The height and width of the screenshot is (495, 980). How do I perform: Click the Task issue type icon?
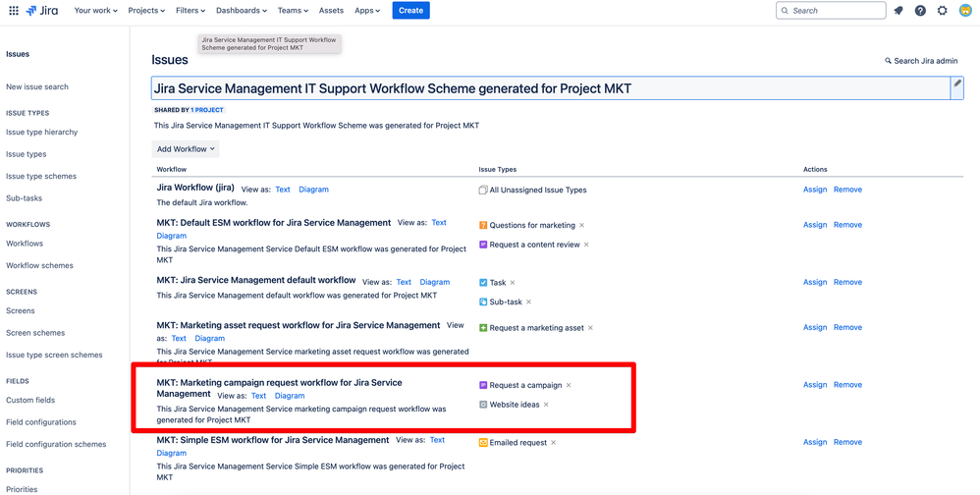coord(483,283)
